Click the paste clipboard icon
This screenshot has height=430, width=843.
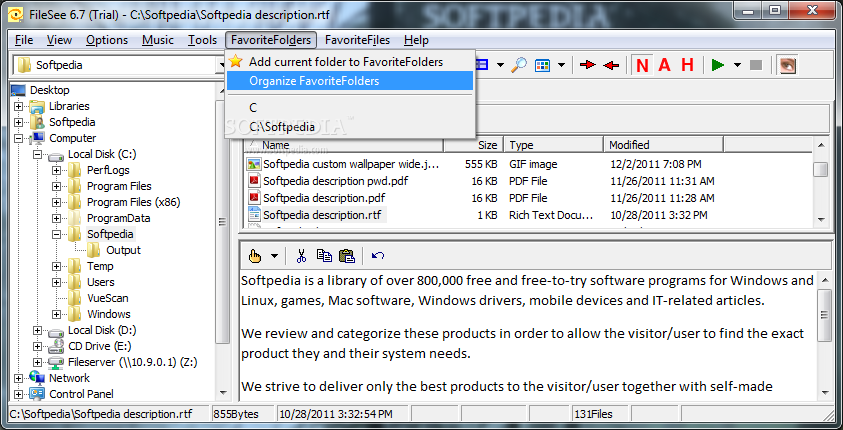coord(347,256)
